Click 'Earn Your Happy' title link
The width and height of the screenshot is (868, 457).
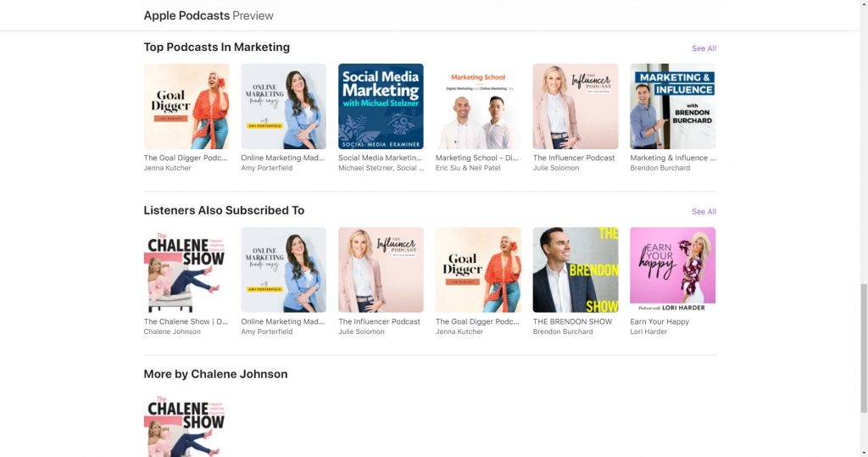[659, 321]
